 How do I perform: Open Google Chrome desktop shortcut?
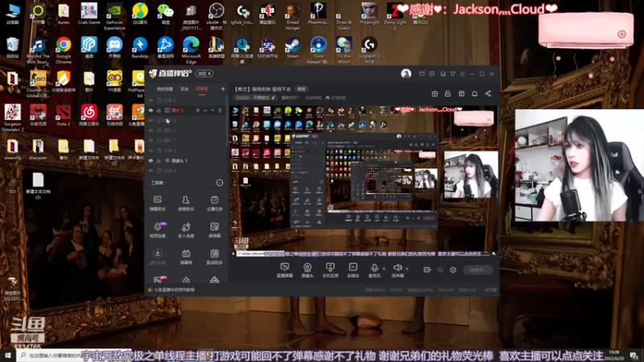click(64, 51)
